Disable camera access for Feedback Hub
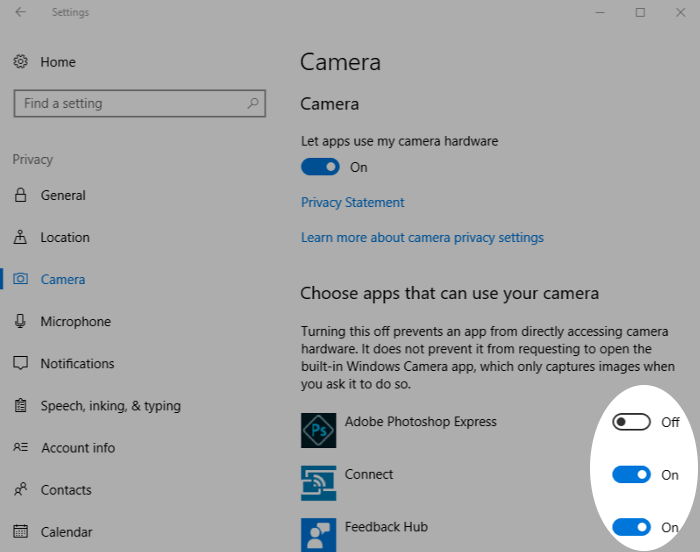This screenshot has height=552, width=700. (631, 527)
